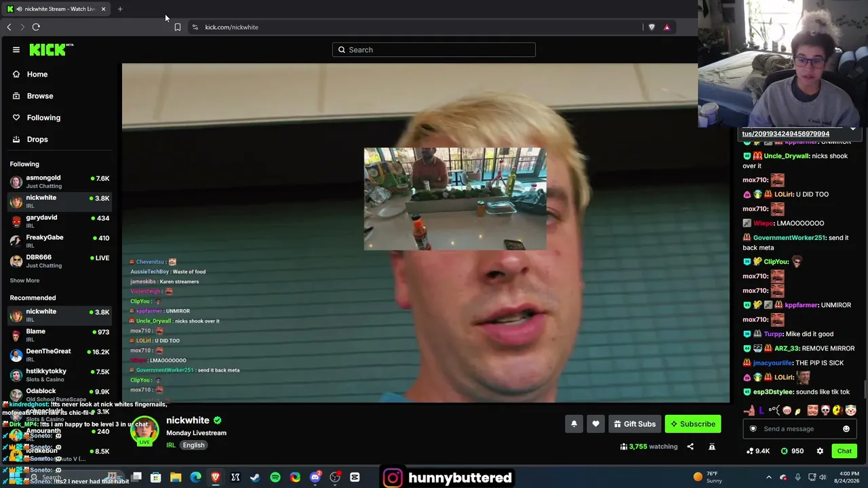Open the emoji picker in chat box
Screen dimensions: 868x488
pyautogui.click(x=846, y=428)
